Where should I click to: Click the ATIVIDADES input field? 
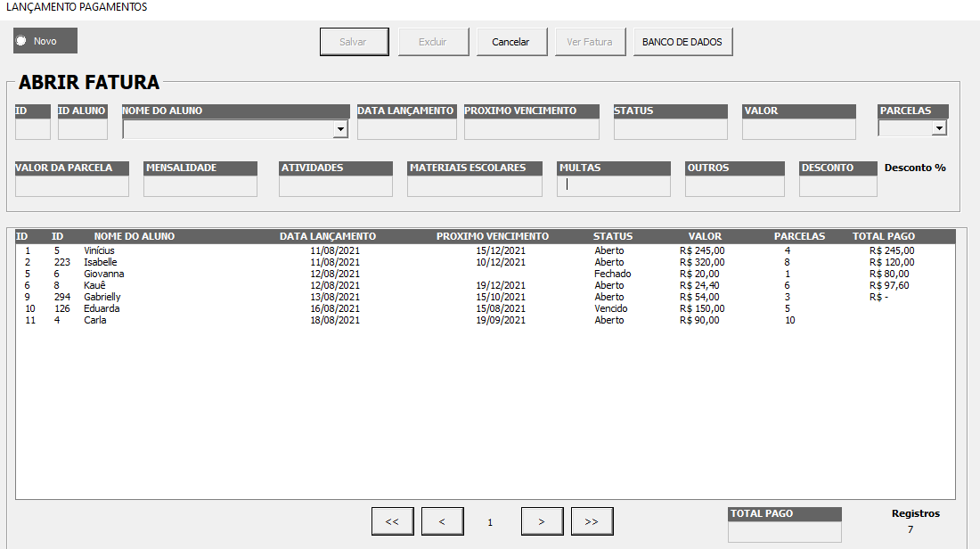click(x=336, y=186)
